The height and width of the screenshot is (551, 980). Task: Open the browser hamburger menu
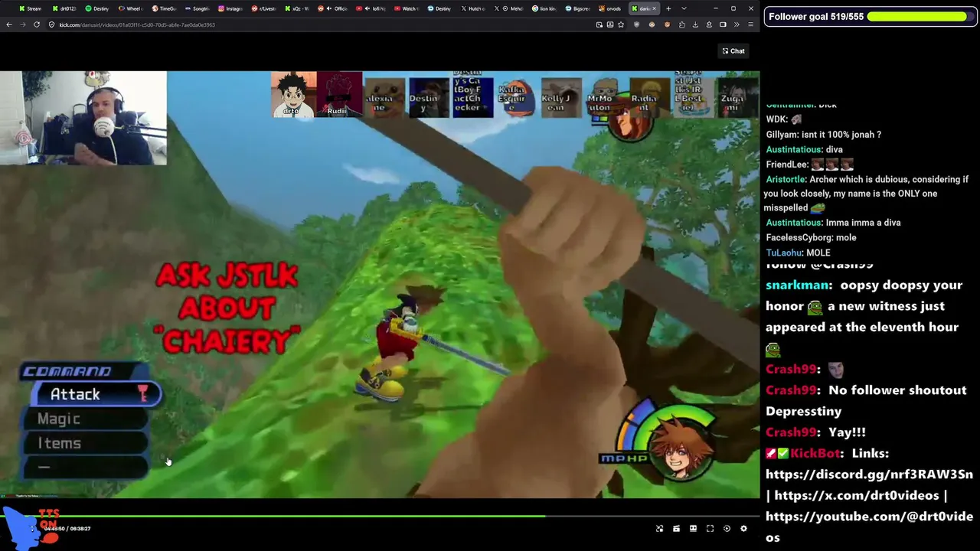(x=750, y=24)
